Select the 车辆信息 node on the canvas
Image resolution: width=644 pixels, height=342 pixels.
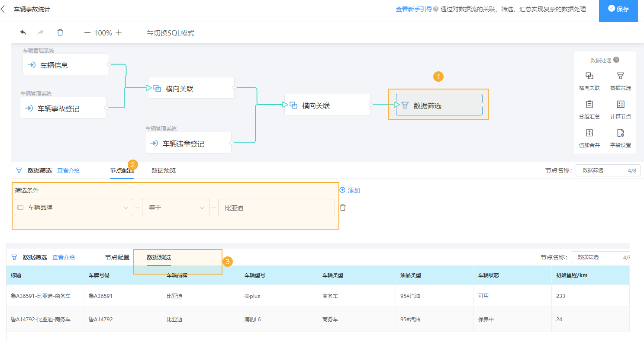point(65,64)
